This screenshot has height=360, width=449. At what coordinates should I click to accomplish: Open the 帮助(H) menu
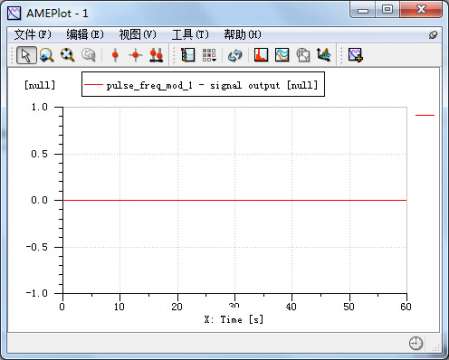[x=243, y=34]
